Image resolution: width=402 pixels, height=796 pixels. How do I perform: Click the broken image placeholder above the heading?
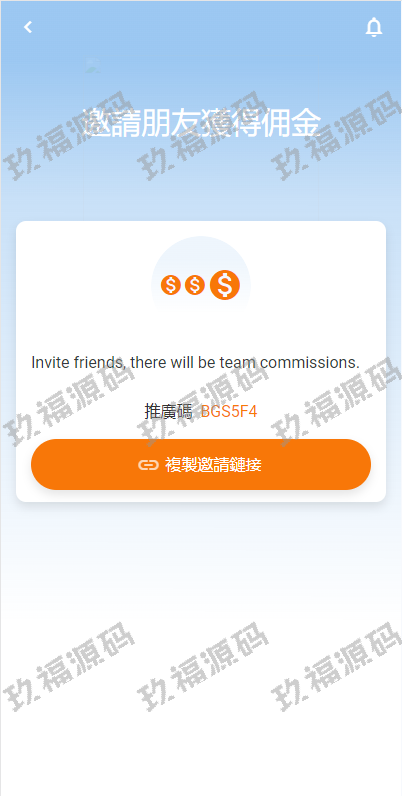coord(93,64)
